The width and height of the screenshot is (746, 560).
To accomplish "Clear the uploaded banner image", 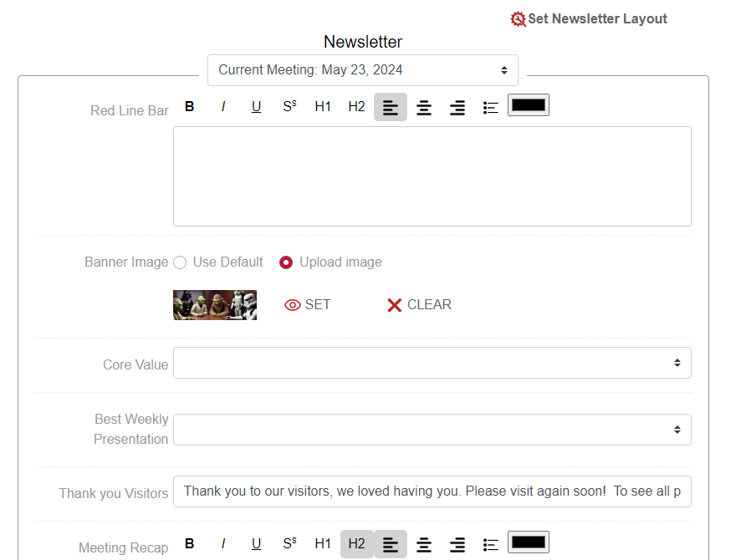I will [419, 305].
